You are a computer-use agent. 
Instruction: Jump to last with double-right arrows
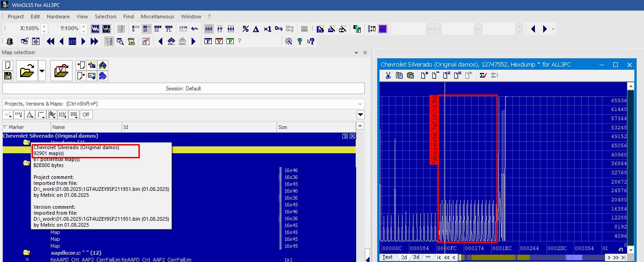[x=94, y=41]
